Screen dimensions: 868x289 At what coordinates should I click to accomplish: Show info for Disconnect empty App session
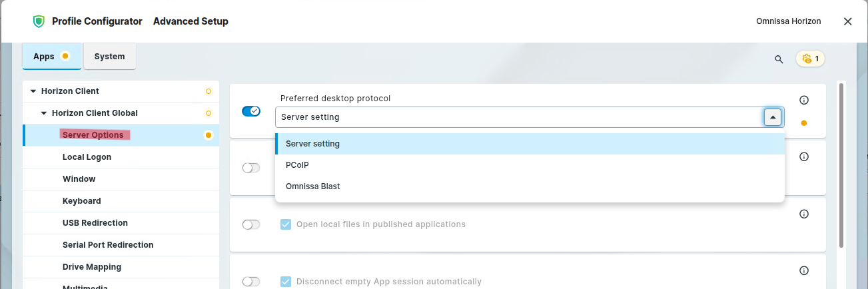[803, 270]
